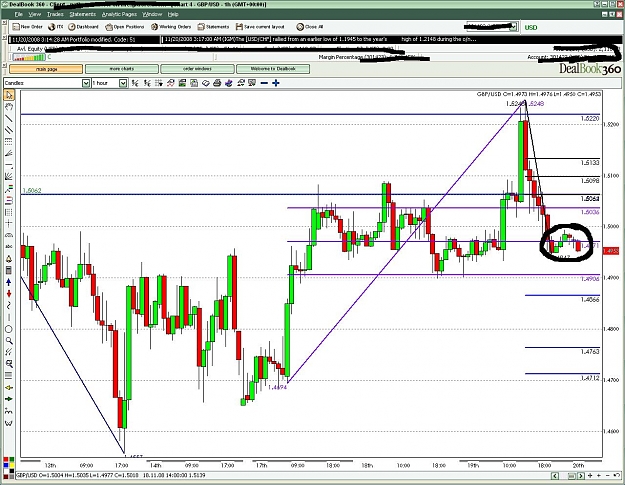Screen dimensions: 625x485
Task: Click the New Order toolbar button
Action: pos(27,27)
